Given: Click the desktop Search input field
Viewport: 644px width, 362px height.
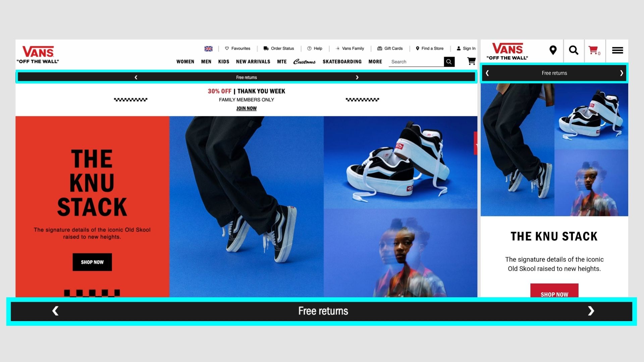Looking at the screenshot, I should pos(416,62).
